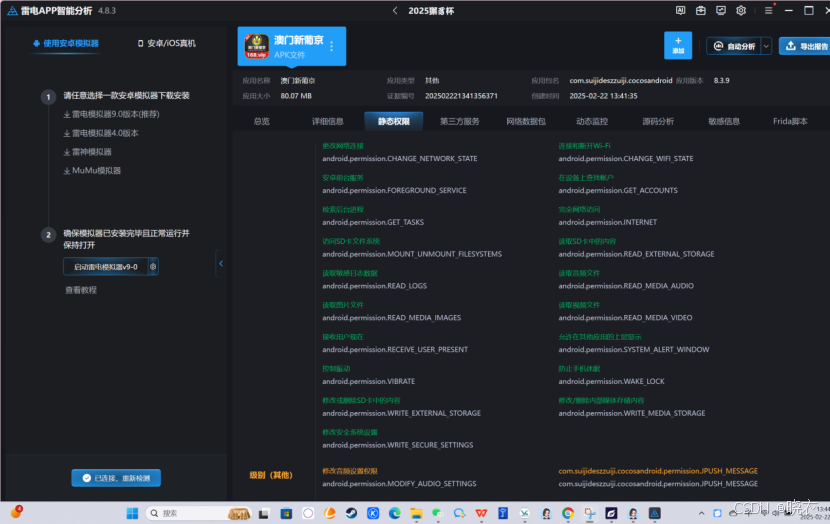Open the 第三方服务 tab
This screenshot has height=524, width=830.
(x=459, y=121)
